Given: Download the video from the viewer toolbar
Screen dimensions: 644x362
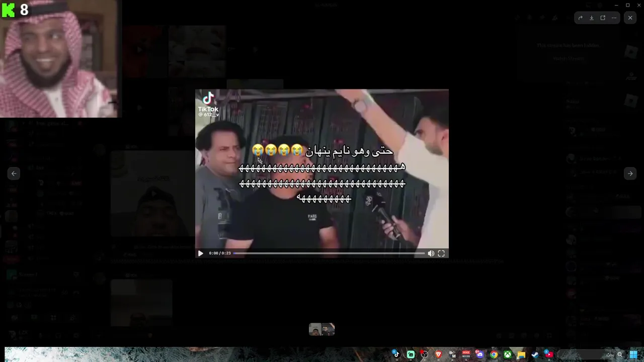Looking at the screenshot, I should (592, 18).
